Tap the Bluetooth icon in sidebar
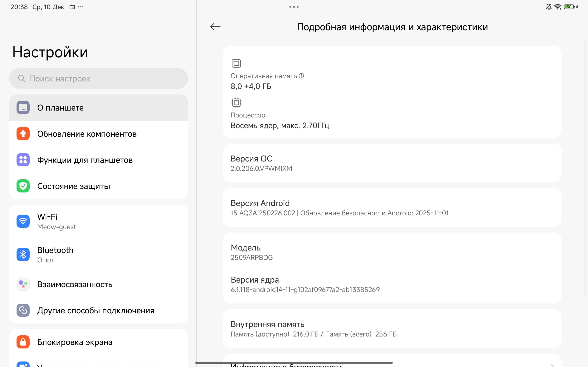The image size is (588, 367). [23, 255]
